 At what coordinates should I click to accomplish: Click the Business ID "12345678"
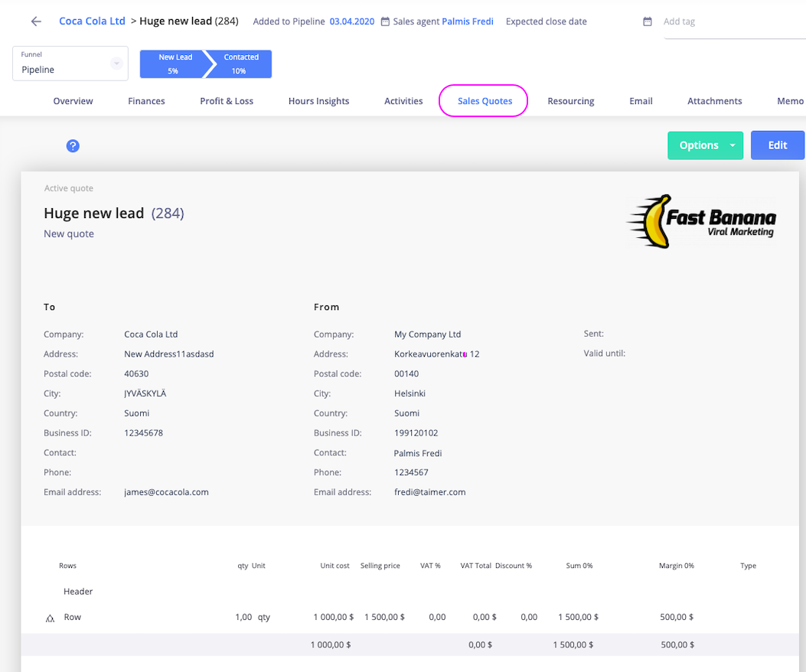coord(143,433)
